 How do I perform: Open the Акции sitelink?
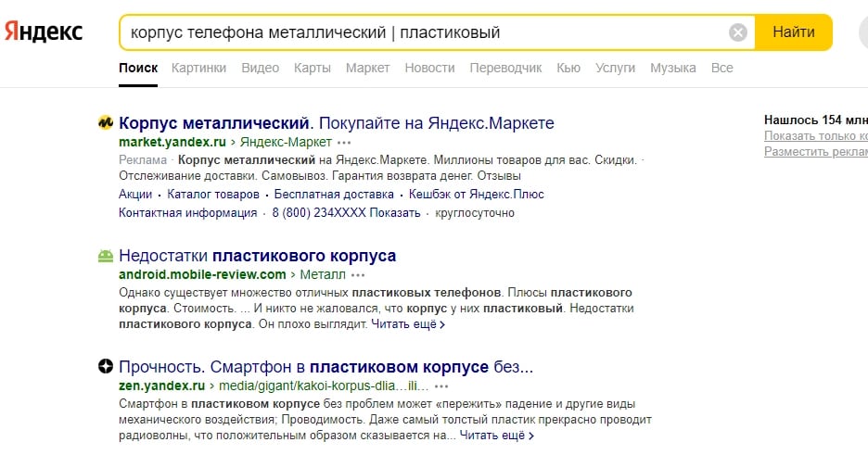(135, 194)
